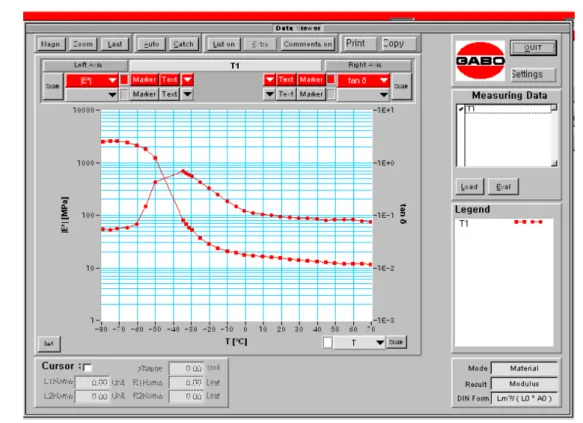
Task: Click gray swatch in second right axis row
Action: (x=331, y=94)
